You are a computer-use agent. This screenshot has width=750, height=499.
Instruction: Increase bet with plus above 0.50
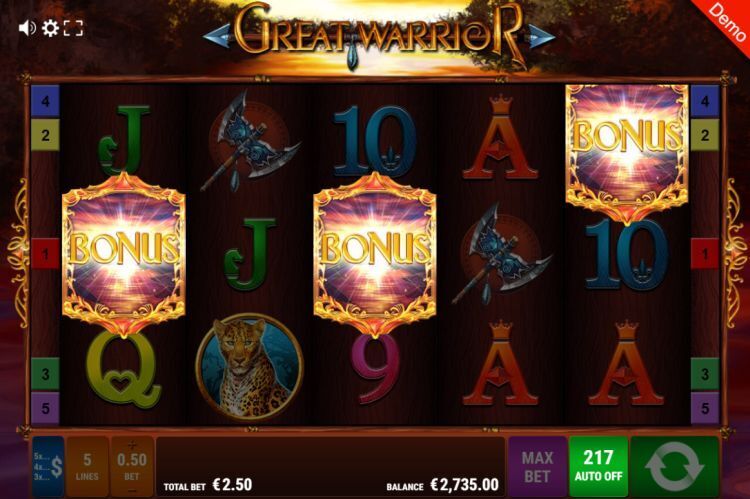[132, 445]
